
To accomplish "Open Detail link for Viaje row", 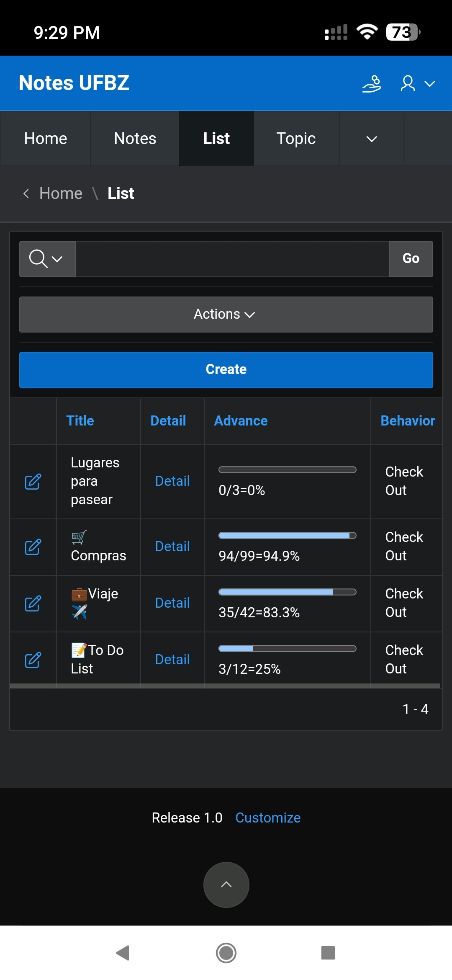I will (x=172, y=603).
